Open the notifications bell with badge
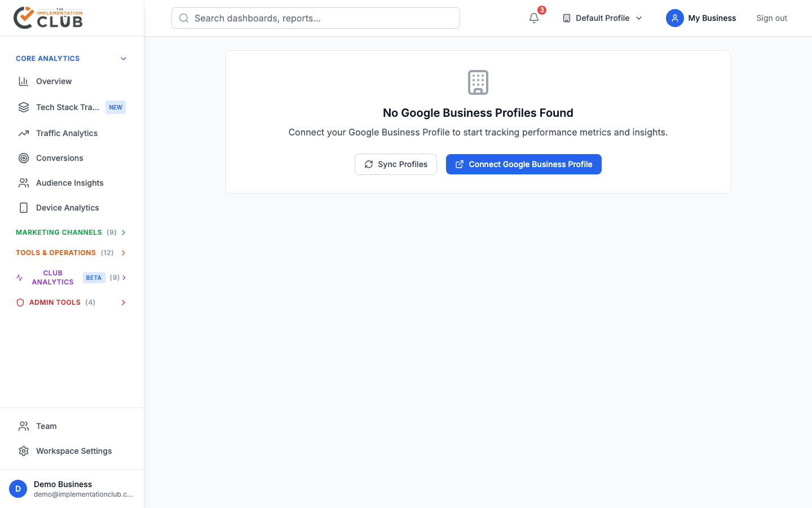The height and width of the screenshot is (508, 812). click(x=534, y=18)
